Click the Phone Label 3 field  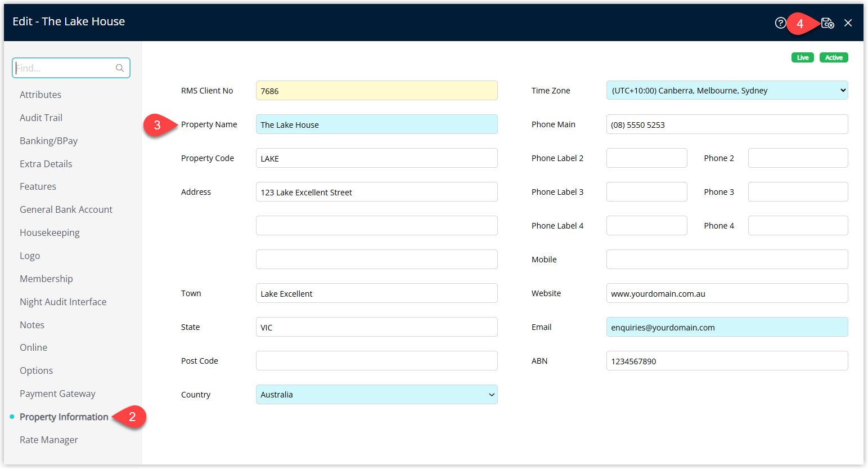tap(646, 191)
